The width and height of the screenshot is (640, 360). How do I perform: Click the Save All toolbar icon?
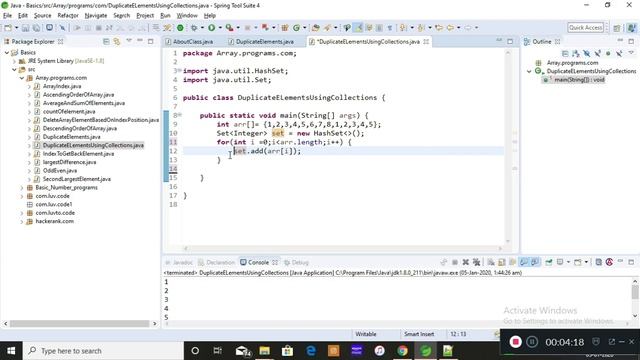point(36,28)
